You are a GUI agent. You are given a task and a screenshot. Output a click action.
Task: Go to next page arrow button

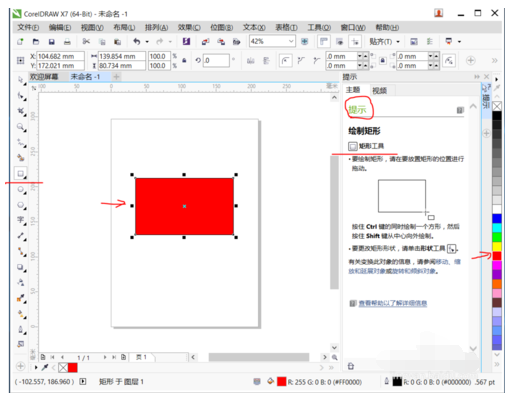[105, 357]
